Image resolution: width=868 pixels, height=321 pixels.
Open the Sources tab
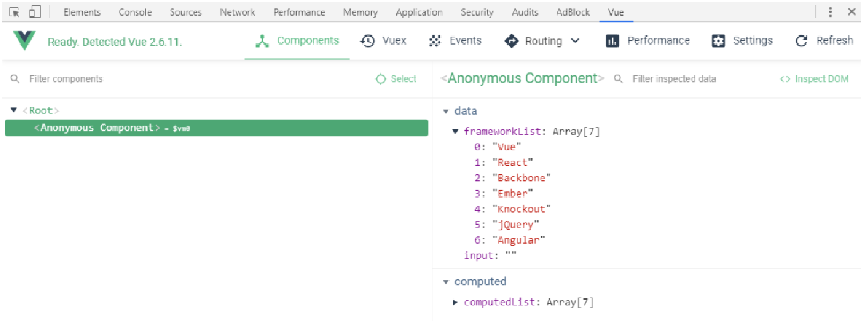click(186, 12)
